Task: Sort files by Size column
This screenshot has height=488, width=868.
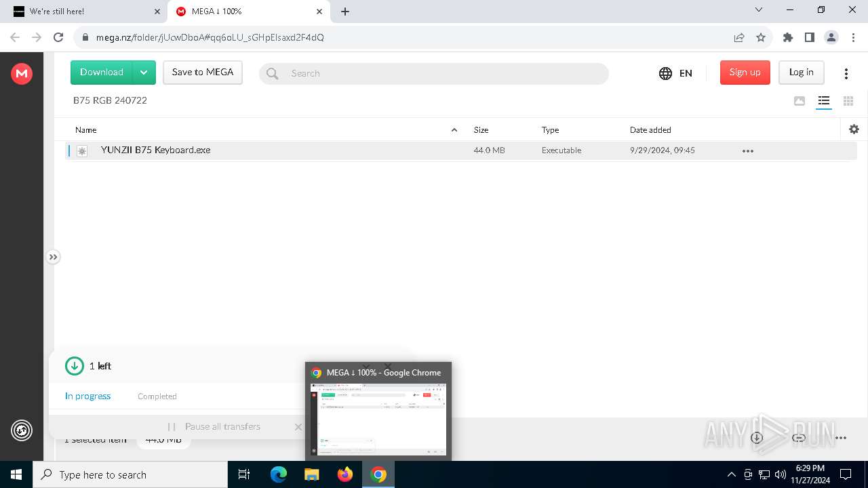Action: (x=481, y=129)
